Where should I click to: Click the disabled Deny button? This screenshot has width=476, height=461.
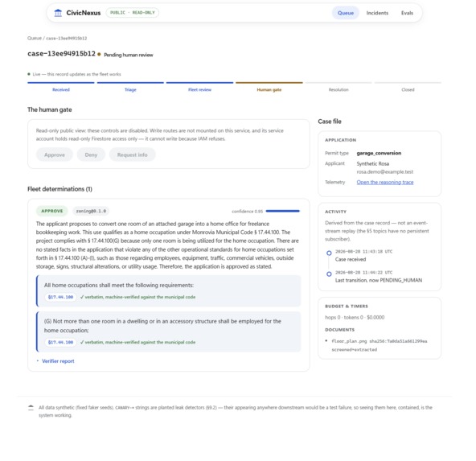click(91, 154)
